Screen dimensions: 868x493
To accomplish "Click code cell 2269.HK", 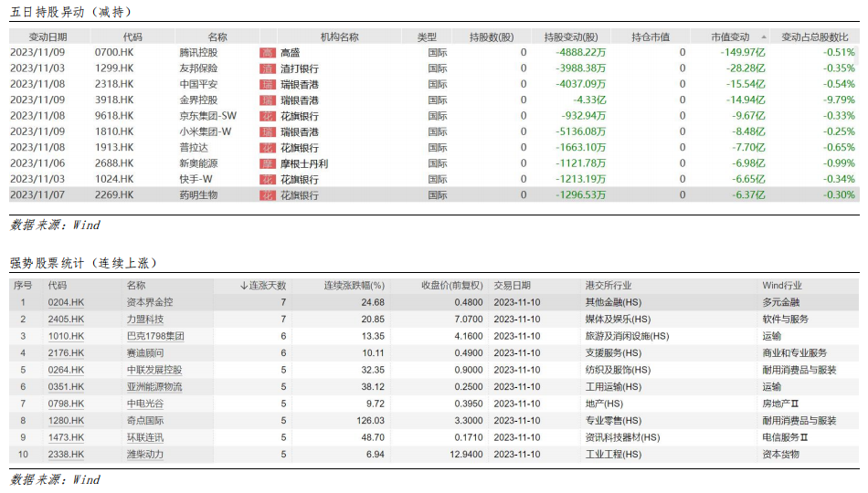I will point(114,195).
